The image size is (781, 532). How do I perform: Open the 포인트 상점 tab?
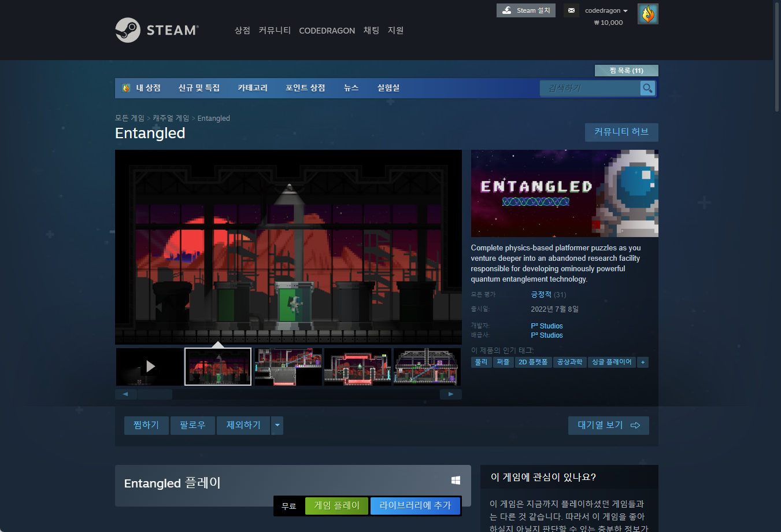305,88
